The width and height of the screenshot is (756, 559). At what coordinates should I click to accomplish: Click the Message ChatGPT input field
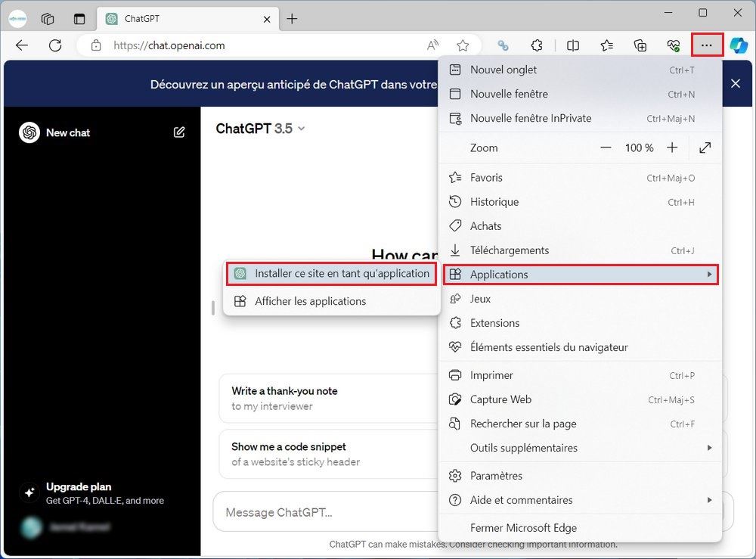pyautogui.click(x=325, y=512)
